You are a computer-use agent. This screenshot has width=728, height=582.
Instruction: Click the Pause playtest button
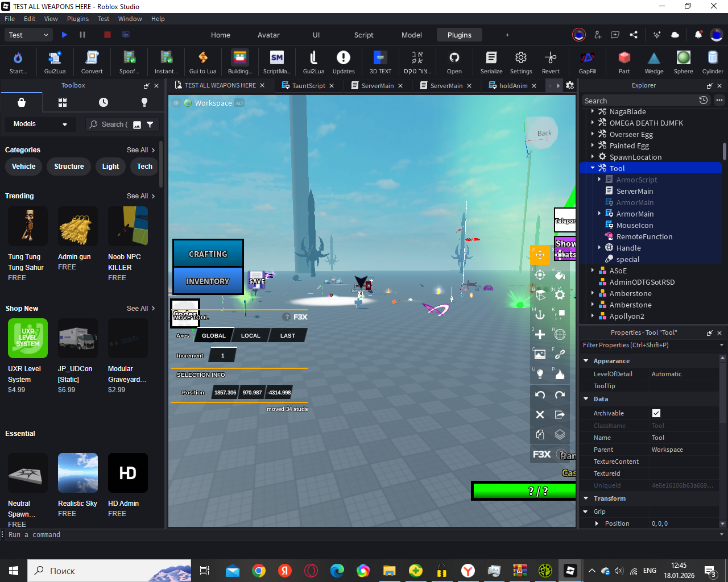(x=82, y=35)
